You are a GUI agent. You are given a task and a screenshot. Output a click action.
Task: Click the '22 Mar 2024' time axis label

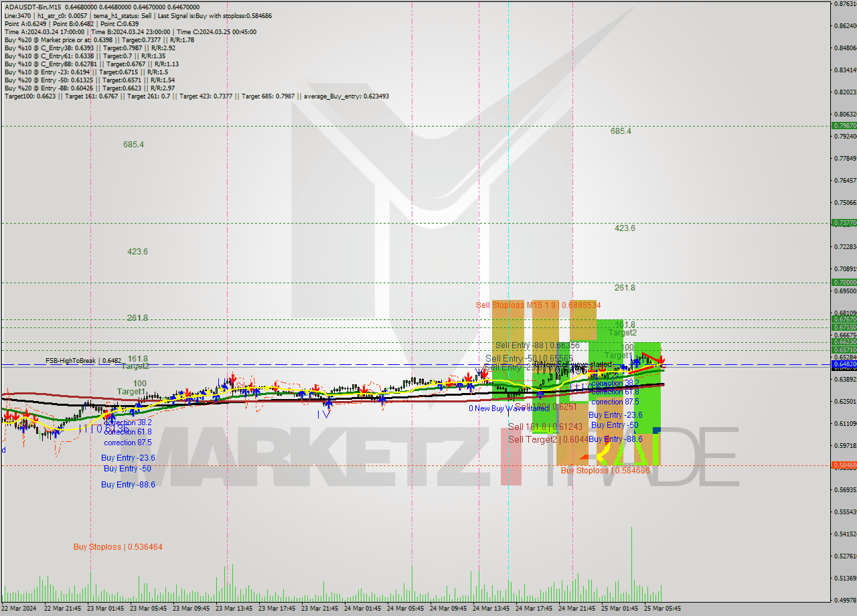coord(19,609)
